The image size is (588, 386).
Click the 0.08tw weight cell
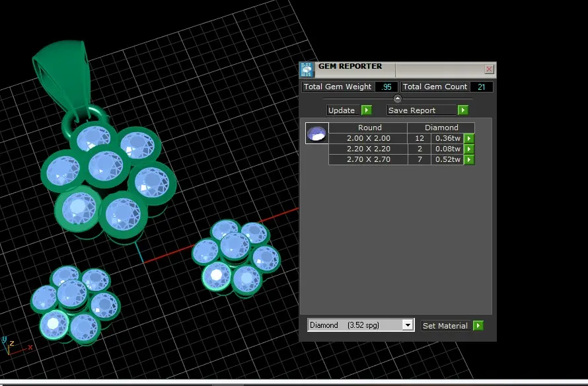point(447,149)
